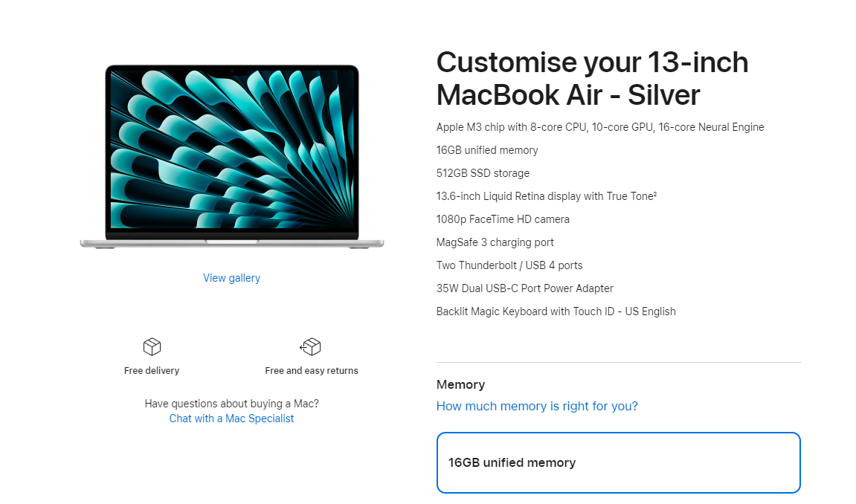The image size is (856, 504).
Task: Select the 16GB unified memory option
Action: pos(619,462)
